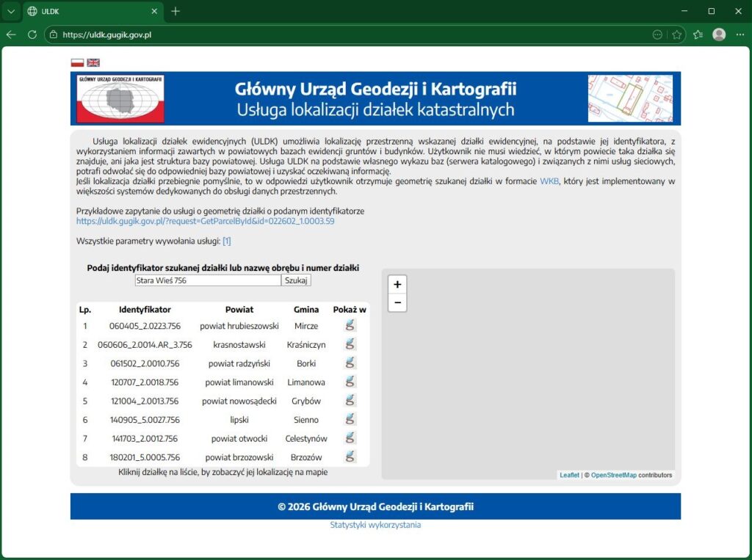Click the parcel search input field
The image size is (752, 560).
coord(208,280)
